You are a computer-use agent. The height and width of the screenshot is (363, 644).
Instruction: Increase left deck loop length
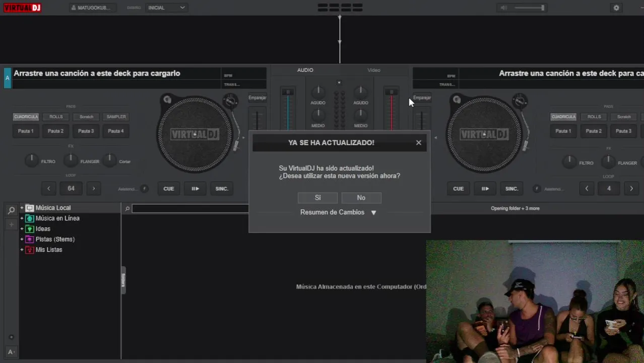(x=94, y=189)
